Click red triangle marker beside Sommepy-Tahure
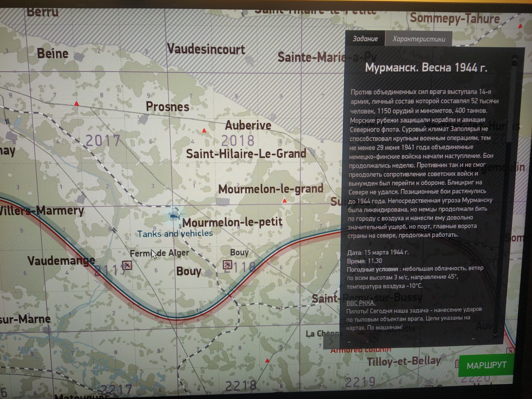This screenshot has width=532, height=399. coord(521,26)
